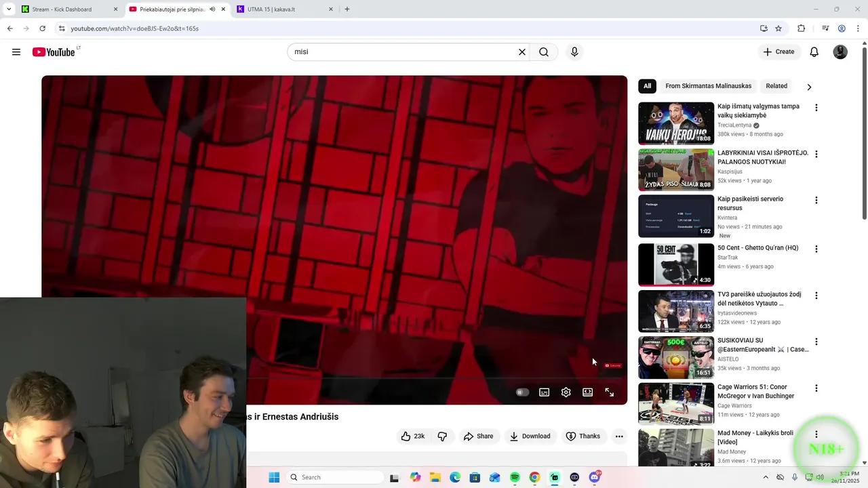Open File Explorer from taskbar
This screenshot has width=868, height=488.
[435, 478]
